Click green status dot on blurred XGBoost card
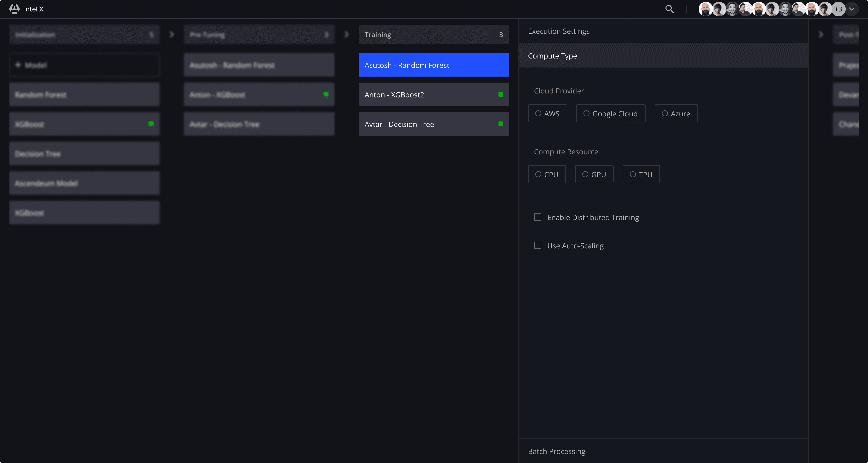868x463 pixels. [151, 124]
